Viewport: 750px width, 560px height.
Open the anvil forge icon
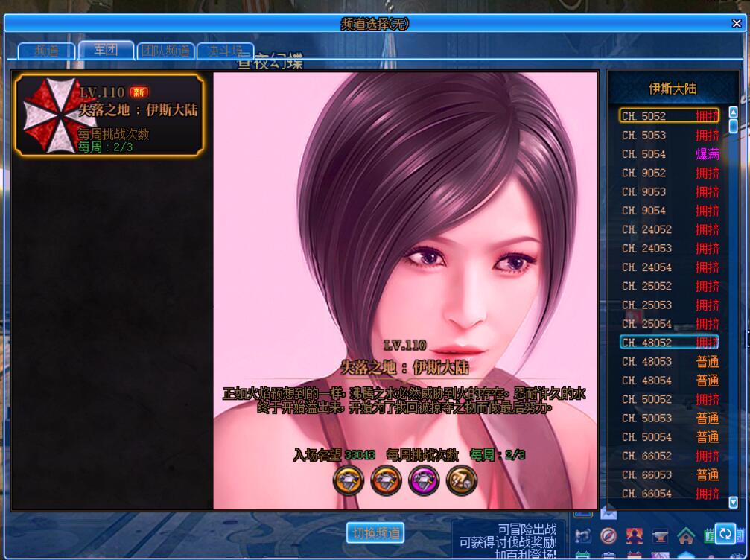(x=660, y=536)
